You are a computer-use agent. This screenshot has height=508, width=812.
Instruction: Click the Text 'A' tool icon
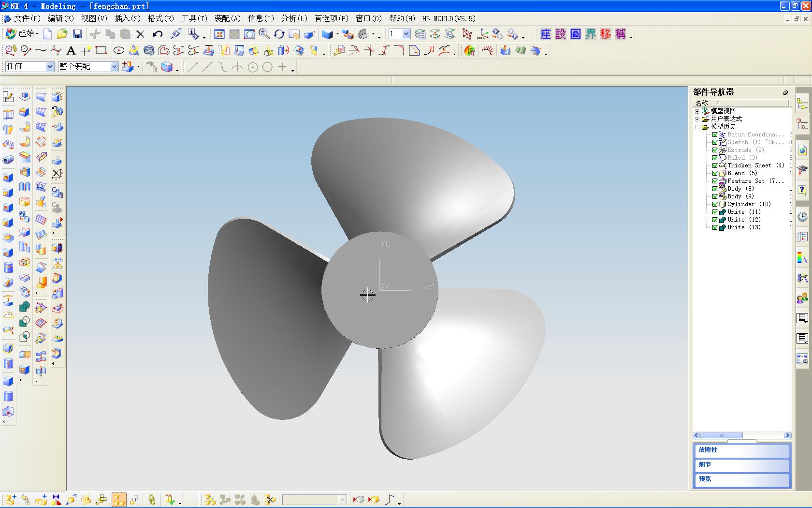coord(71,50)
